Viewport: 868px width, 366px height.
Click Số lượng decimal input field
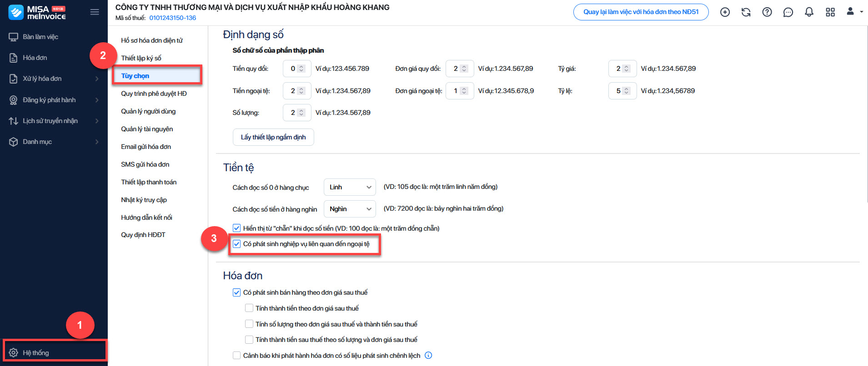[297, 113]
